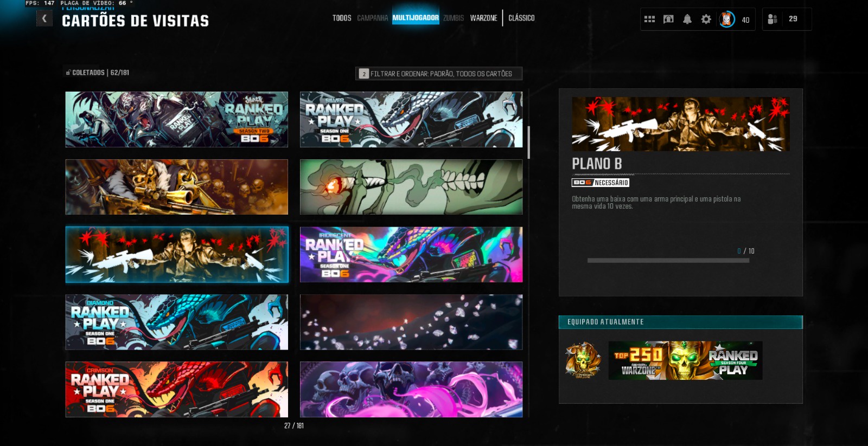Viewport: 868px width, 446px height.
Task: Open settings gear icon
Action: coord(706,20)
